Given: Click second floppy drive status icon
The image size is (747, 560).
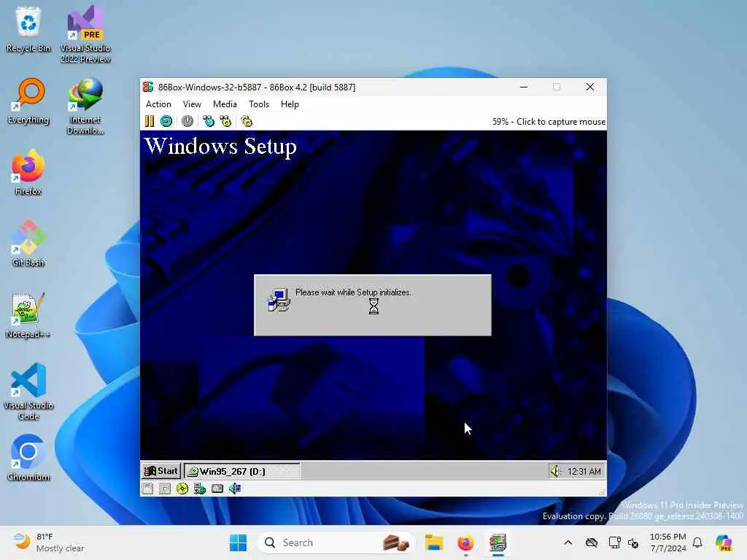Looking at the screenshot, I should [x=165, y=489].
